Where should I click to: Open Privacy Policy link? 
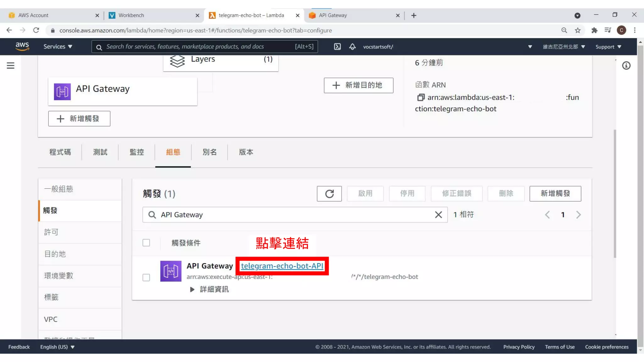click(x=519, y=347)
